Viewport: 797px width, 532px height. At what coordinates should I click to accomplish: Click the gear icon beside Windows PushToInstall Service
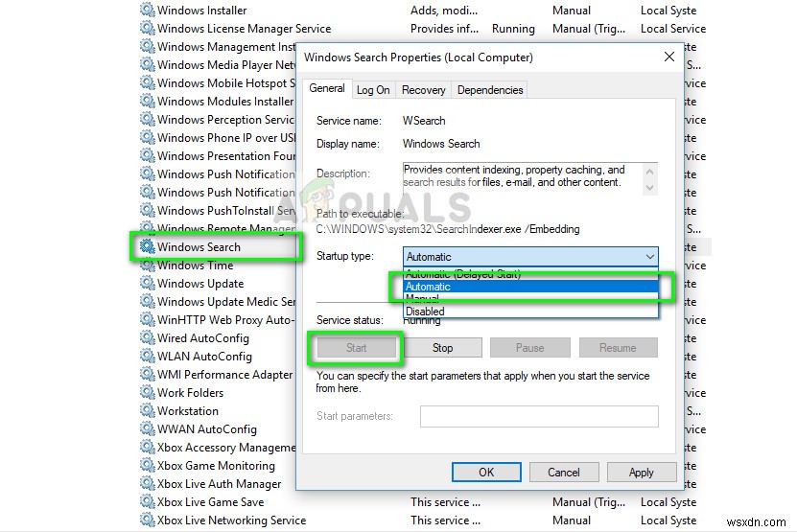tap(148, 210)
